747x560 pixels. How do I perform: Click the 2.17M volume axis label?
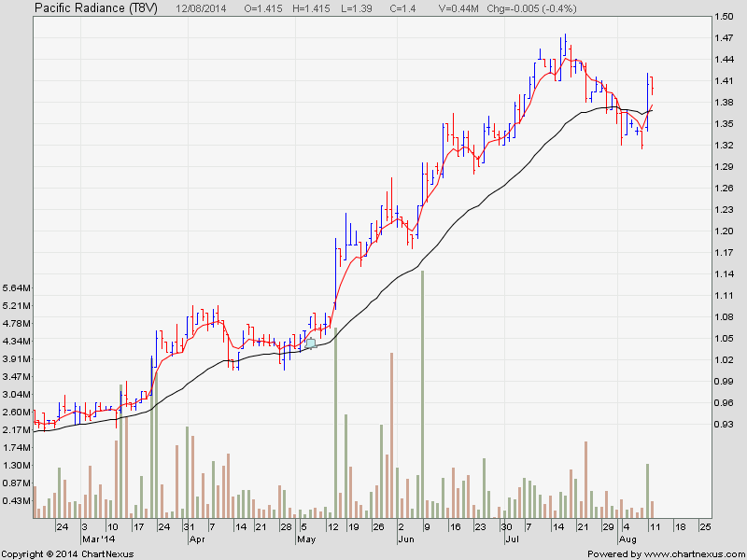(17, 430)
